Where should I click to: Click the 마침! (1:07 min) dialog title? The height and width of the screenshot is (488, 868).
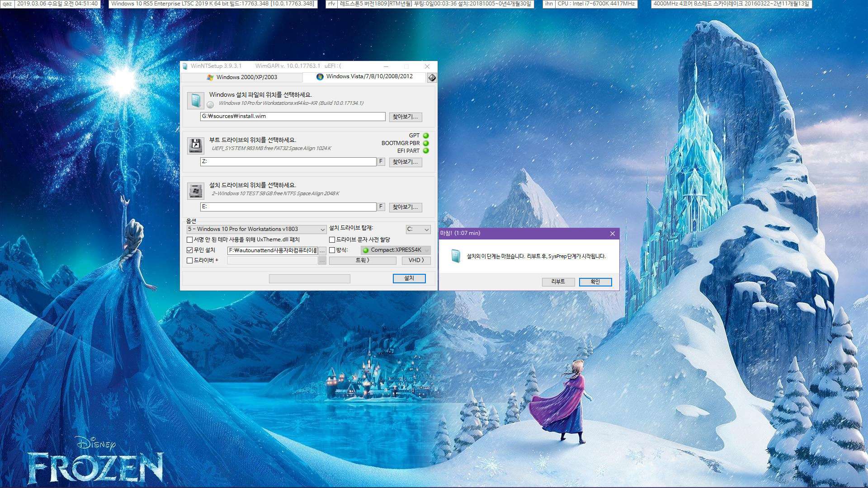[x=460, y=234]
